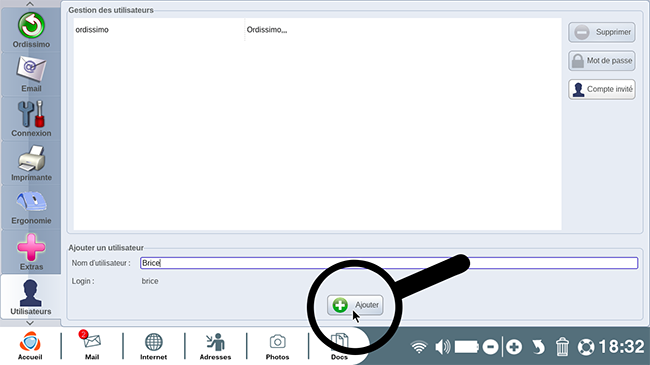
Task: Open the Wi-Fi status icon
Action: (x=419, y=347)
